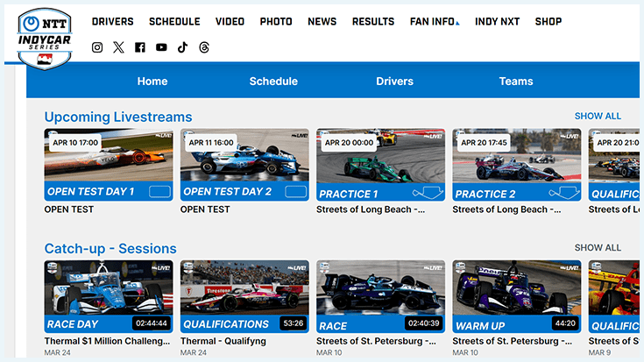The height and width of the screenshot is (362, 644).
Task: Show all Upcoming Livestreams
Action: (598, 117)
